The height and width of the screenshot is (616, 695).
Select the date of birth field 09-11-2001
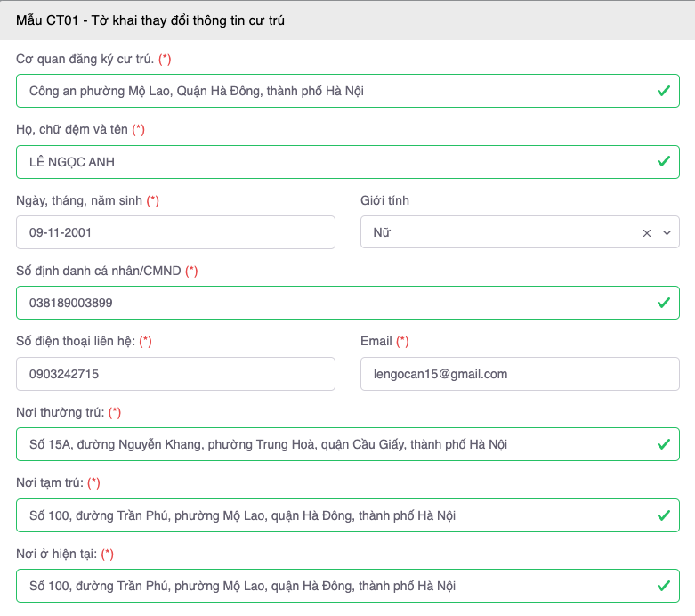pos(175,232)
